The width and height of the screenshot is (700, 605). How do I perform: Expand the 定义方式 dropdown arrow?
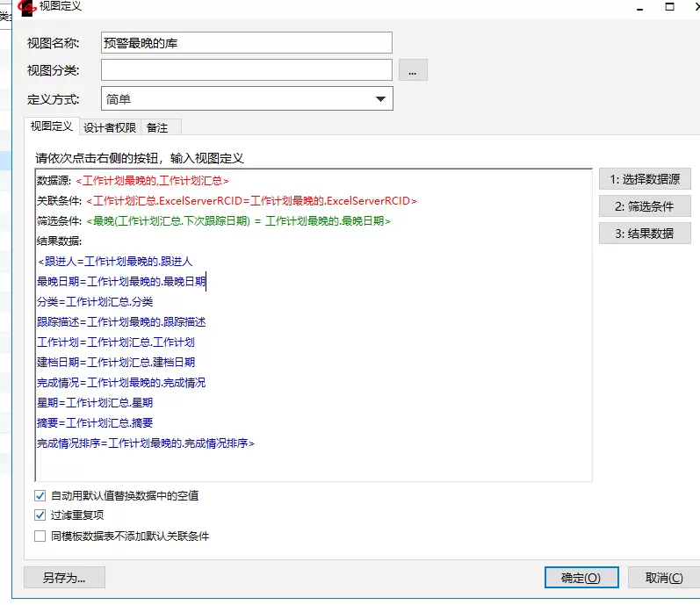(x=380, y=99)
